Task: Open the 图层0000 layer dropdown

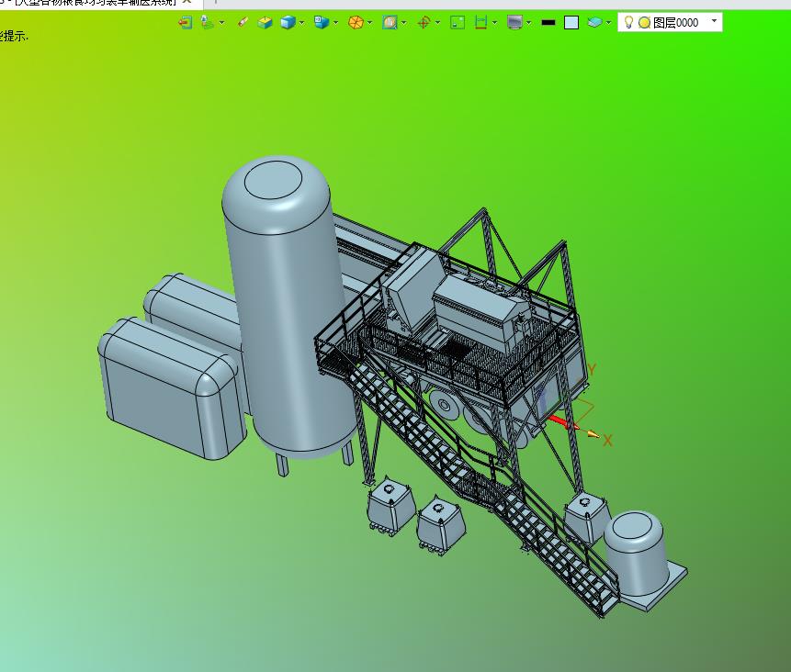Action: [714, 21]
